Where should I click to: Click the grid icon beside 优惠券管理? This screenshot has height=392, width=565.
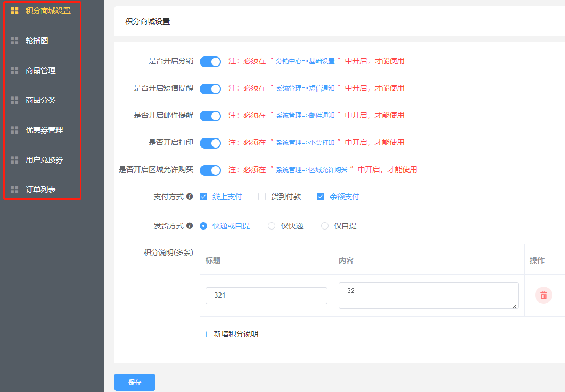(14, 130)
